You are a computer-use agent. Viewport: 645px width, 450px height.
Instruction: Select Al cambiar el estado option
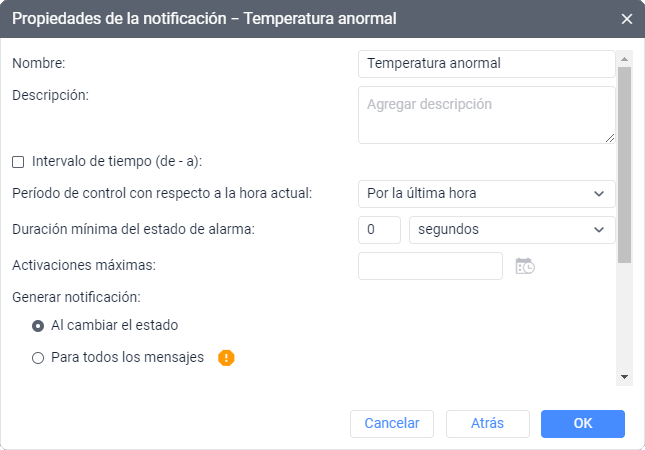coord(38,325)
